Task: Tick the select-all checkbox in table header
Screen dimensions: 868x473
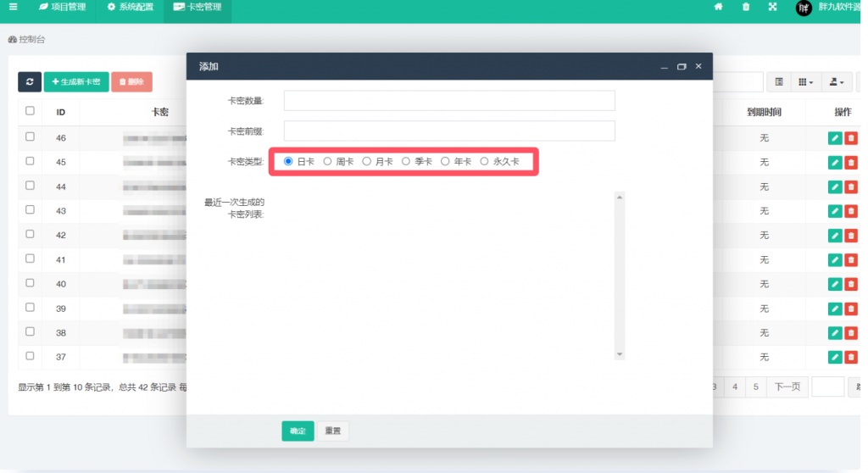Action: [x=30, y=111]
